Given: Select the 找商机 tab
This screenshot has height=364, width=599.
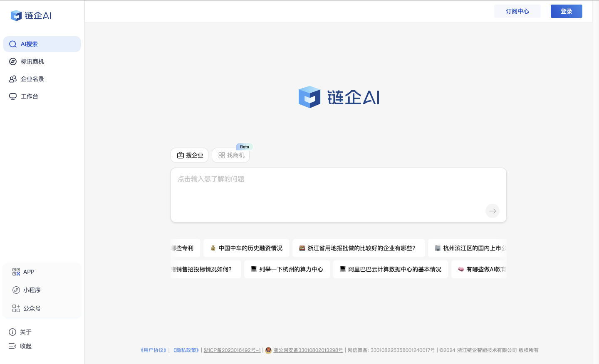Looking at the screenshot, I should 231,155.
